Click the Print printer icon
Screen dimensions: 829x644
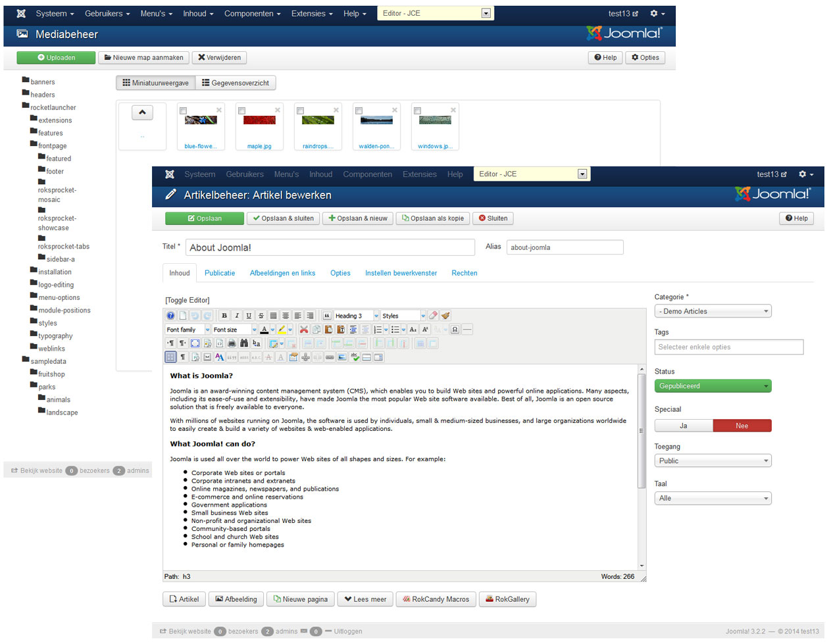click(x=232, y=343)
